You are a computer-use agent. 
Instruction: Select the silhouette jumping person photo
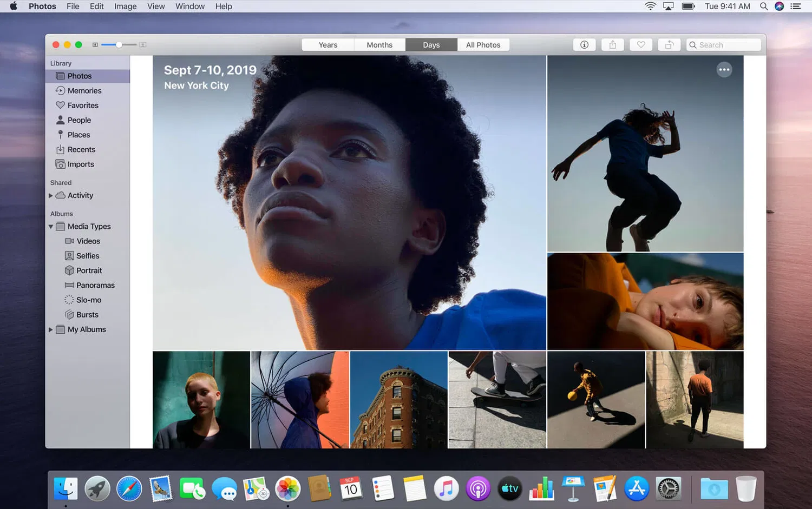645,154
